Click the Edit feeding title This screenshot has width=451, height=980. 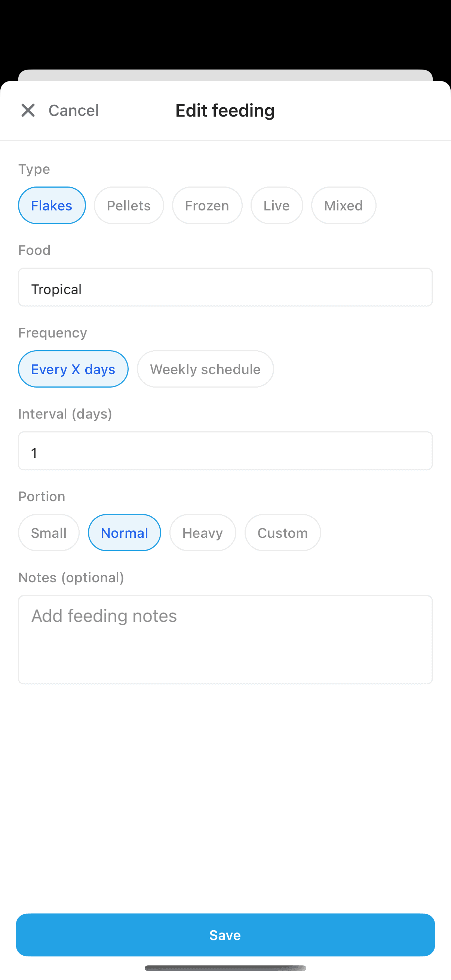[x=224, y=110]
